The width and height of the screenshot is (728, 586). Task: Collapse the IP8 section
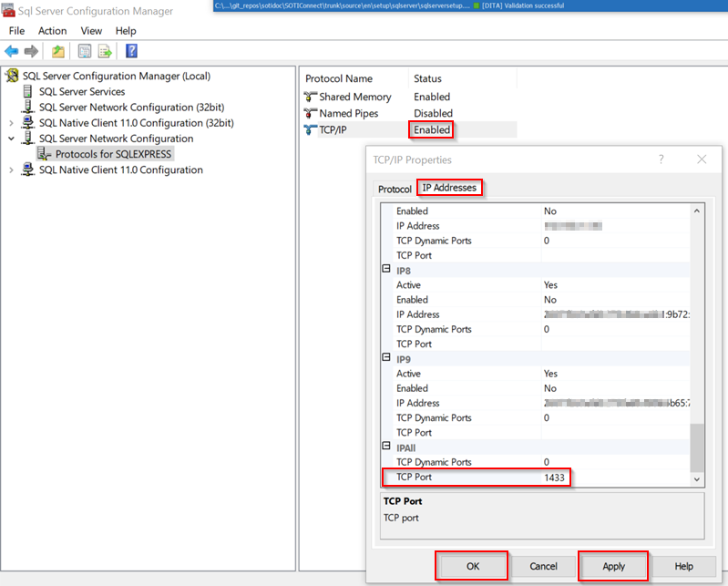coord(386,268)
